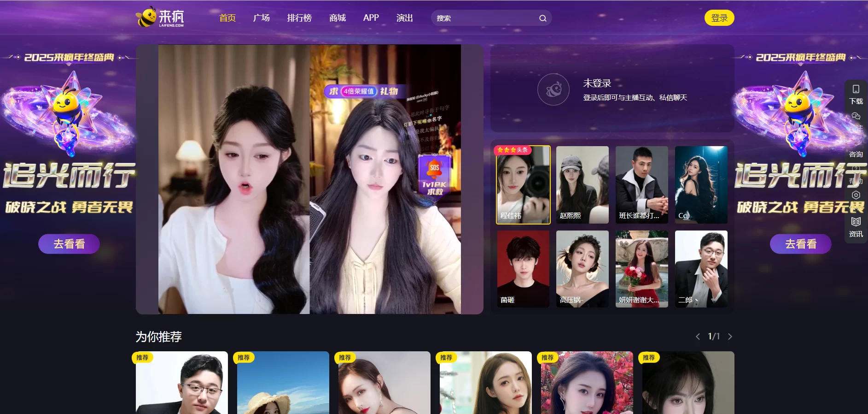Click left banner 去看看 button
The image size is (868, 414).
[x=69, y=244]
